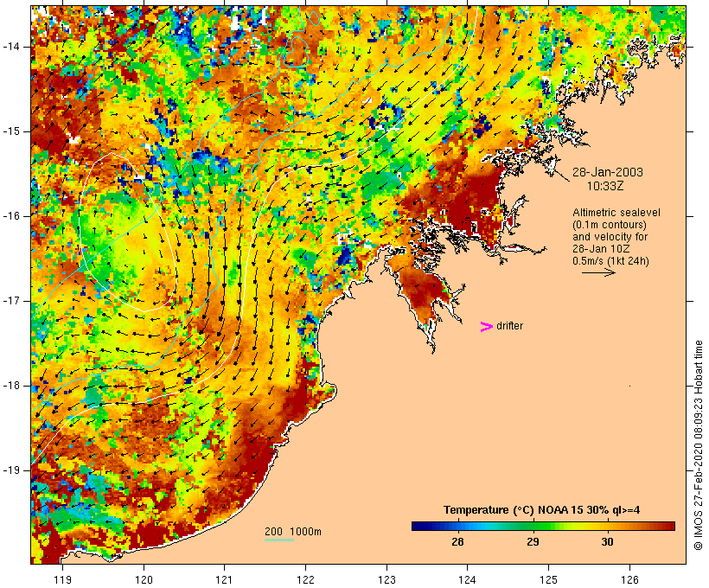This screenshot has height=588, width=709.
Task: Click the "28-Jan 10Z" legend line
Action: (602, 249)
